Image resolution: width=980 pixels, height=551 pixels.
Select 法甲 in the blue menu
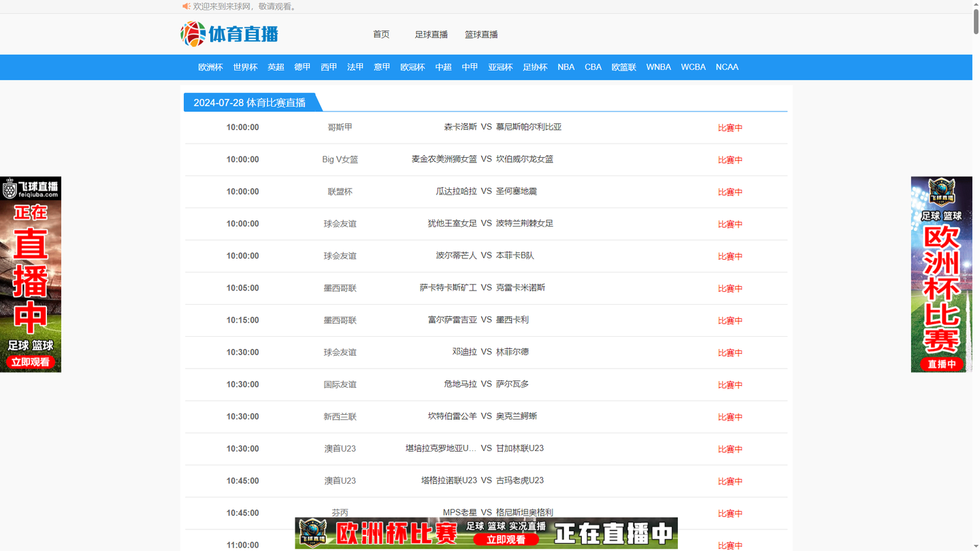(355, 67)
